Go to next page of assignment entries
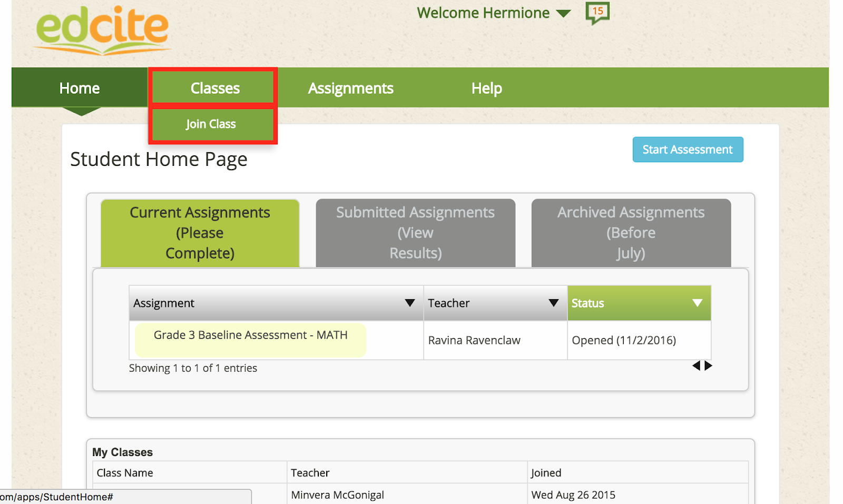Screen dimensions: 843x504 [709, 365]
